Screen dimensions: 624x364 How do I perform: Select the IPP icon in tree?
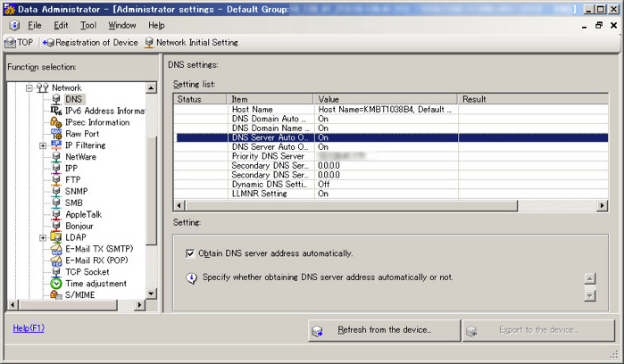[x=56, y=169]
